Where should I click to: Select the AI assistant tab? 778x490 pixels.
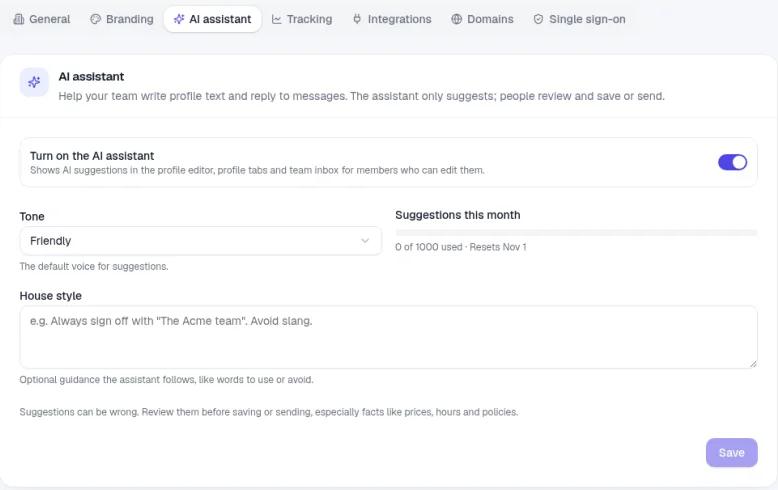tap(212, 19)
